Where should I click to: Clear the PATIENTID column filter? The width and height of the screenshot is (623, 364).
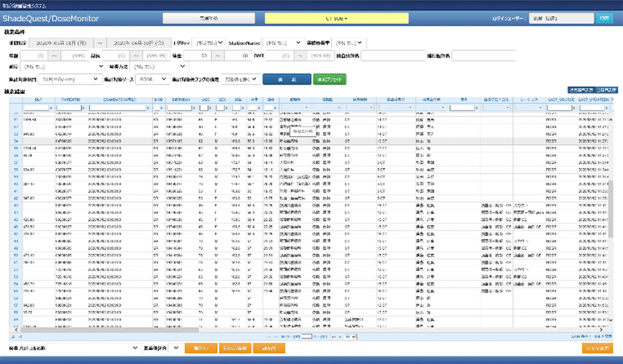tap(83, 108)
